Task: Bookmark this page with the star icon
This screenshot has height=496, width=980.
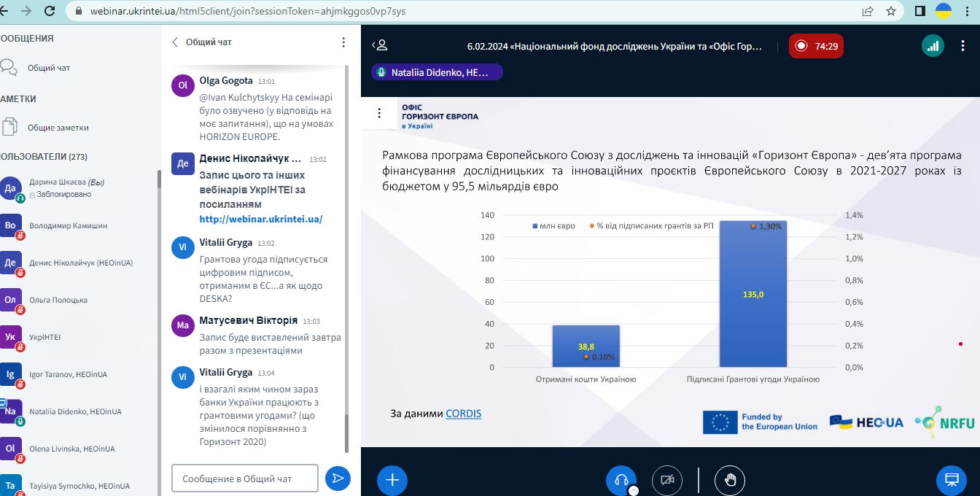Action: pos(890,11)
